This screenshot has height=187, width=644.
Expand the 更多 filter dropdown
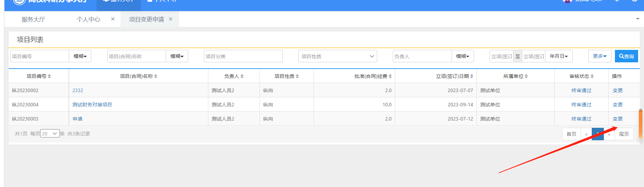pos(599,56)
